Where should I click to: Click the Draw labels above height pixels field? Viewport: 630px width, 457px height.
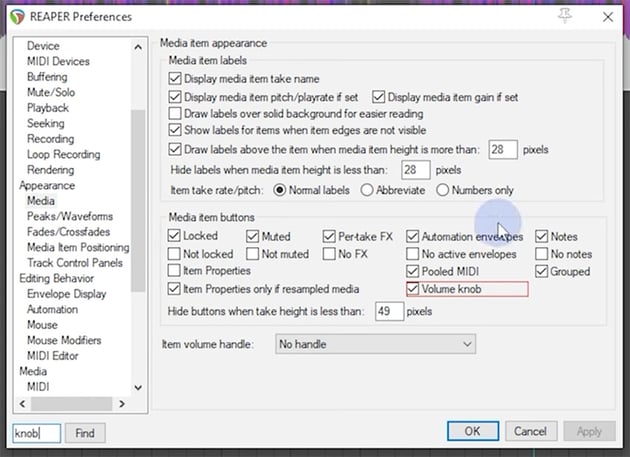(503, 150)
